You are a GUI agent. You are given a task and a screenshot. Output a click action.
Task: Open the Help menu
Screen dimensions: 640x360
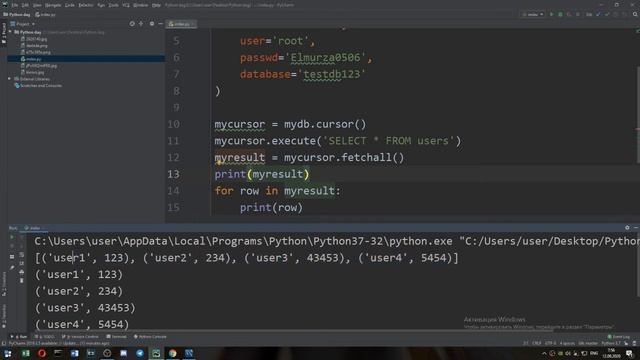pos(156,5)
